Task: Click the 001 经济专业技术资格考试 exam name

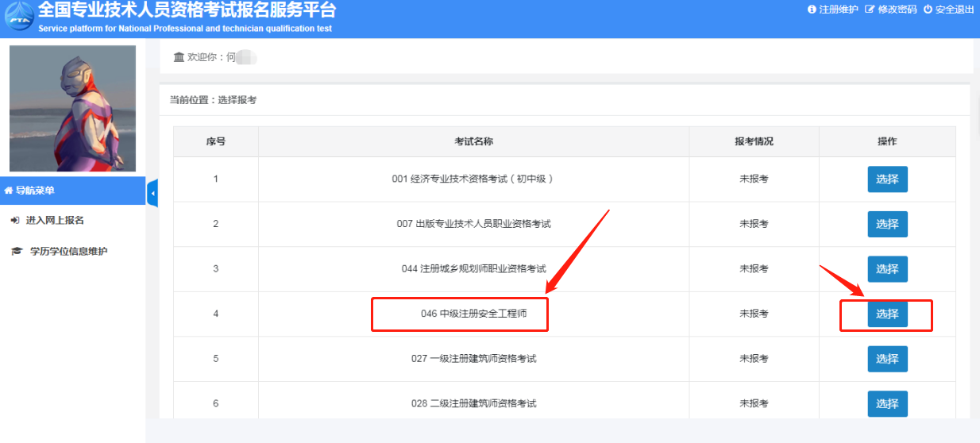Action: [473, 179]
